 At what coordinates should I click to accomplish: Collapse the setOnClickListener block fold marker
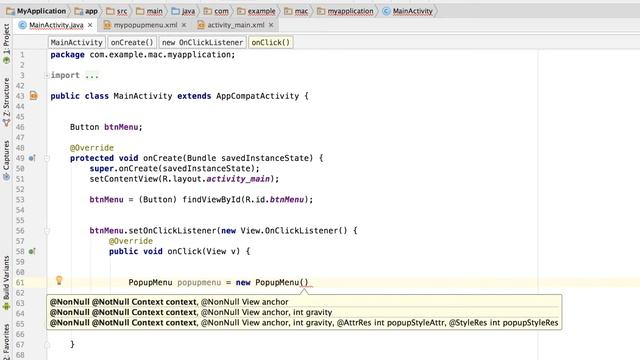(47, 231)
